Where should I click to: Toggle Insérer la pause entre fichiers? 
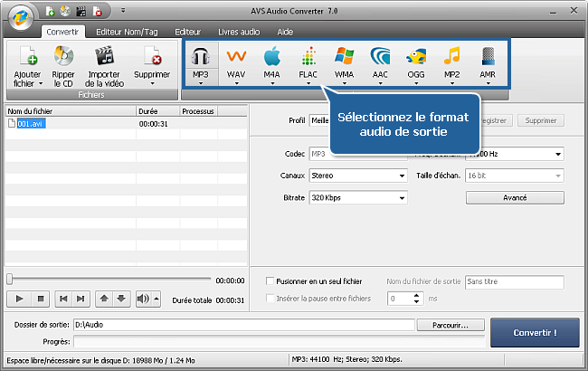point(270,298)
